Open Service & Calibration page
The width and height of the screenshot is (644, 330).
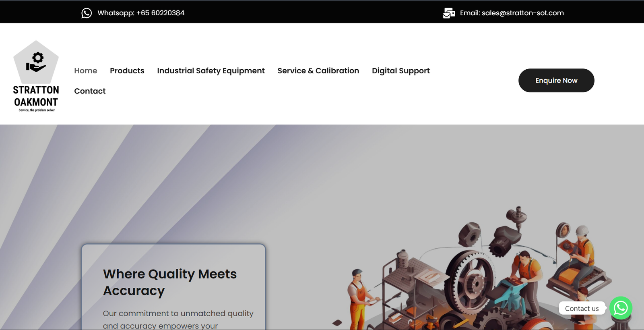coord(318,71)
